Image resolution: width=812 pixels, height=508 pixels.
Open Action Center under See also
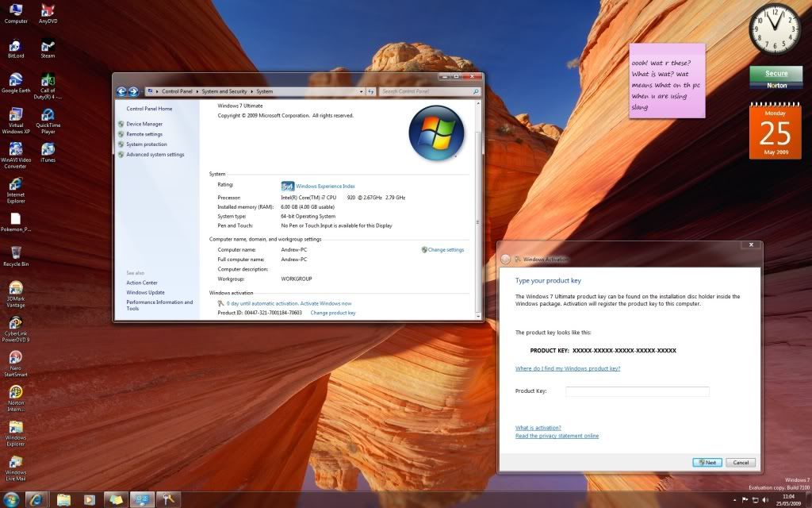point(142,283)
